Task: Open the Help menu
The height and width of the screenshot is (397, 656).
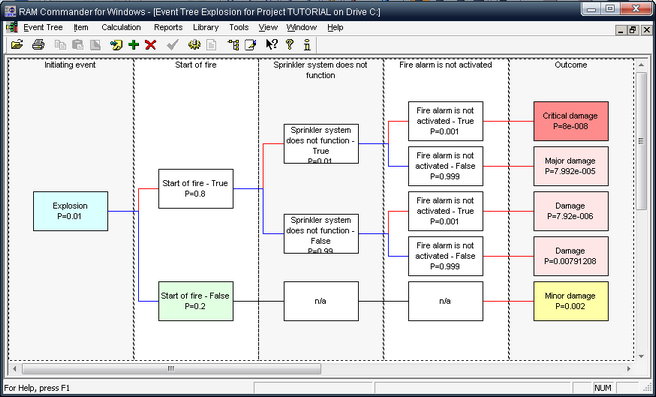Action: pos(335,28)
